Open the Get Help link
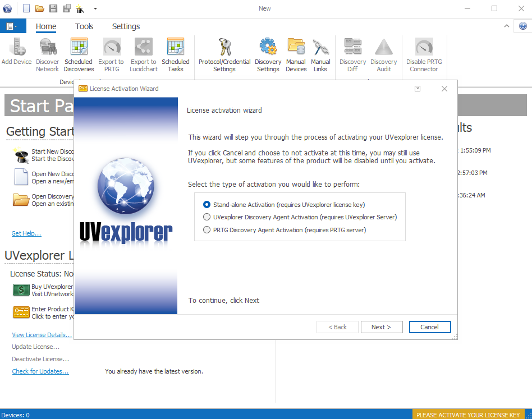Viewport: 532px width, 419px height. (x=26, y=233)
